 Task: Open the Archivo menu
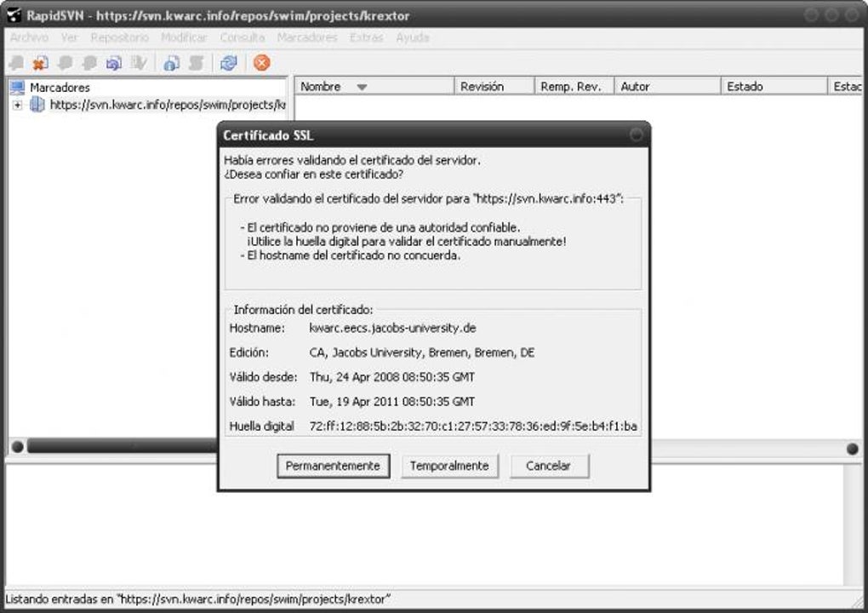pos(29,37)
